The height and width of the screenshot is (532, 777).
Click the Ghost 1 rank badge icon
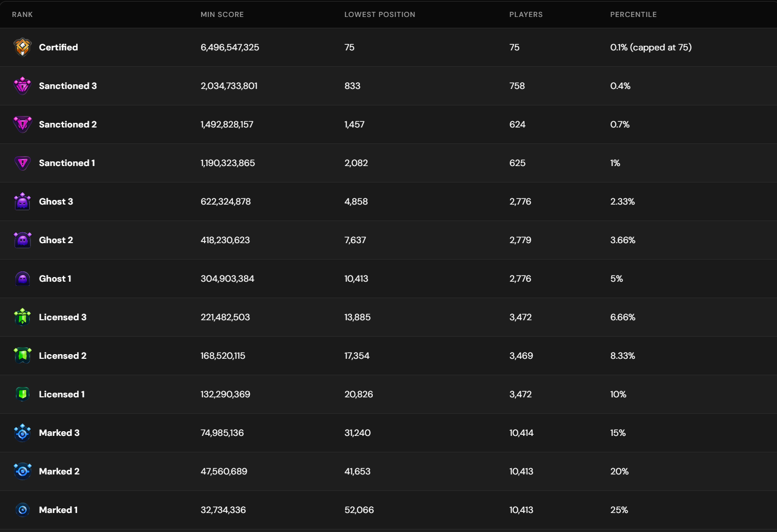point(23,279)
